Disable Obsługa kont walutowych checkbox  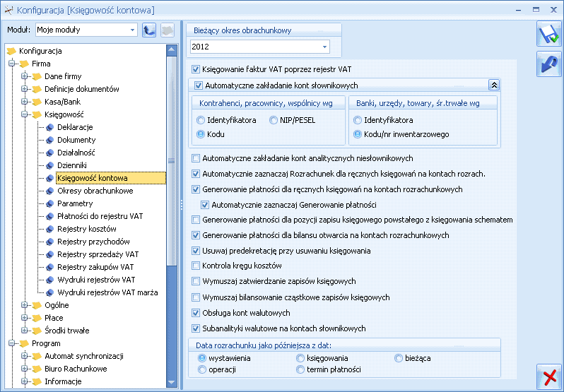click(196, 313)
